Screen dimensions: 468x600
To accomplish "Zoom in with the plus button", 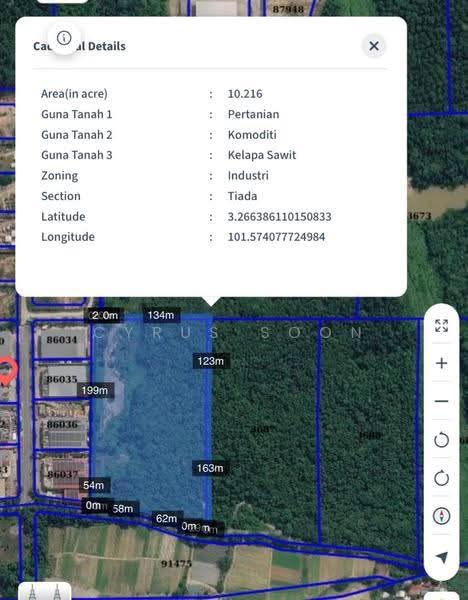I will [441, 363].
